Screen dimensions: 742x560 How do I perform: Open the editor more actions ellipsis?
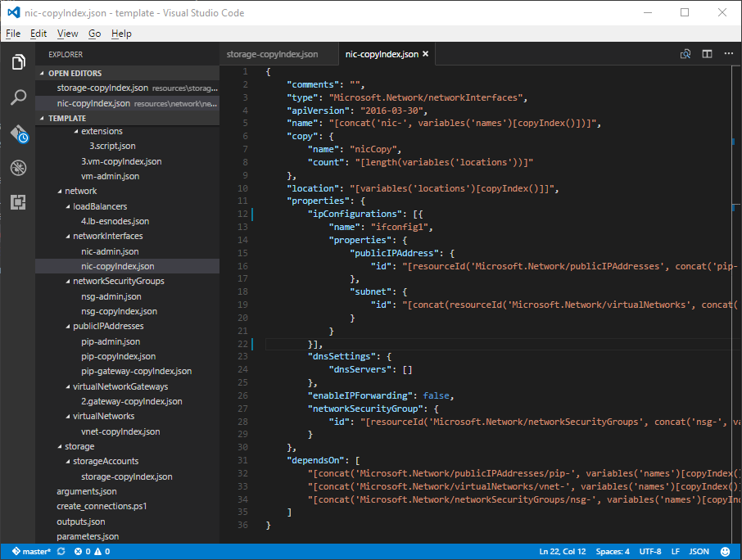[729, 54]
